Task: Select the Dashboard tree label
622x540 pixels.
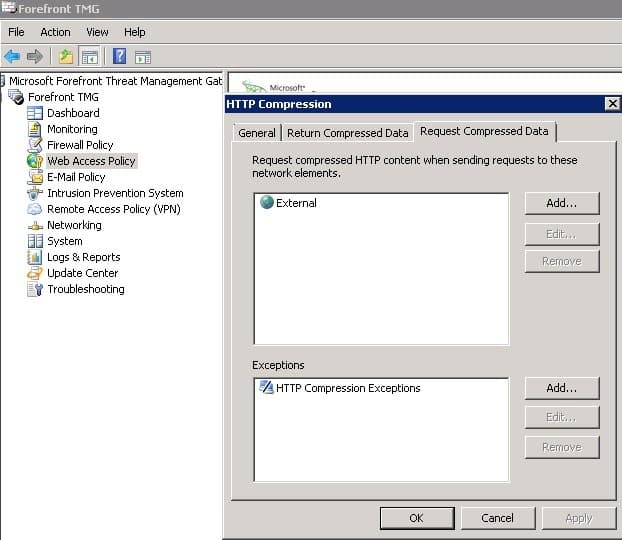Action: [x=73, y=113]
